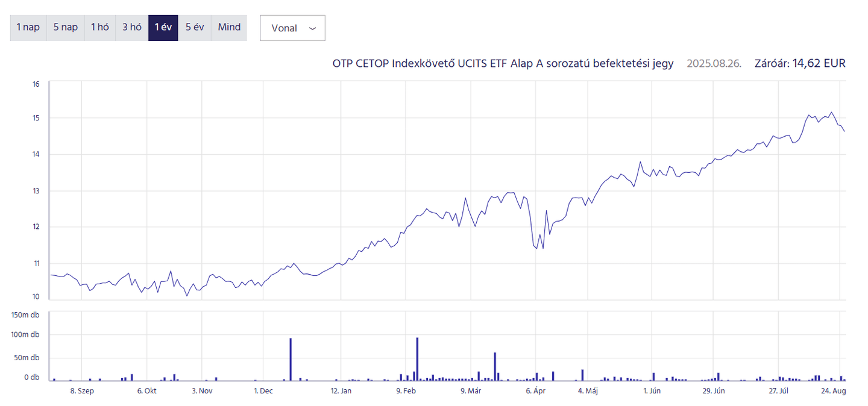Select the active '1 év' range

pyautogui.click(x=163, y=27)
